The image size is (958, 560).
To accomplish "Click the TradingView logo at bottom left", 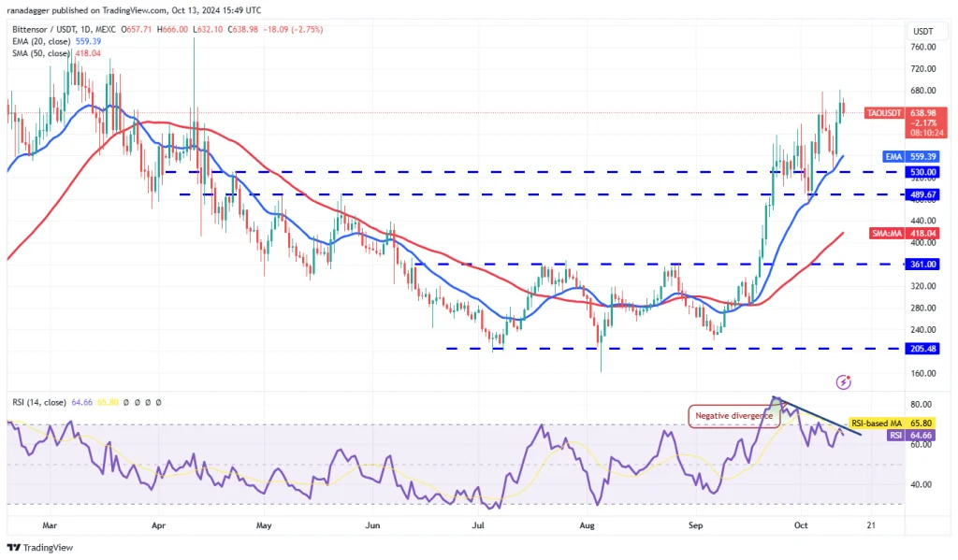I will (40, 547).
